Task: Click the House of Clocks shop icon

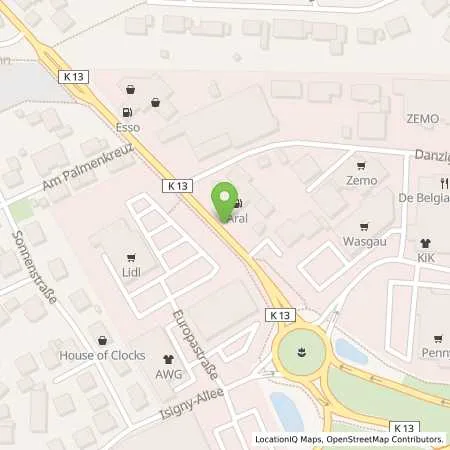Action: (x=103, y=341)
